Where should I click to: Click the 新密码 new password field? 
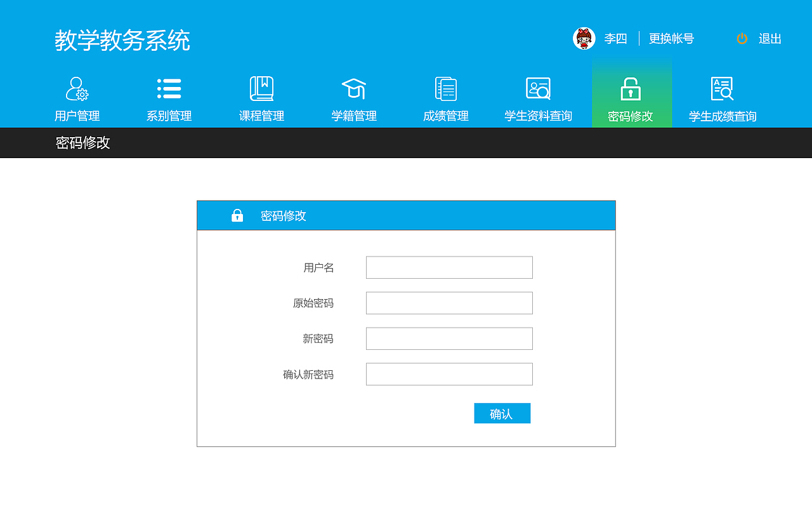coord(449,338)
